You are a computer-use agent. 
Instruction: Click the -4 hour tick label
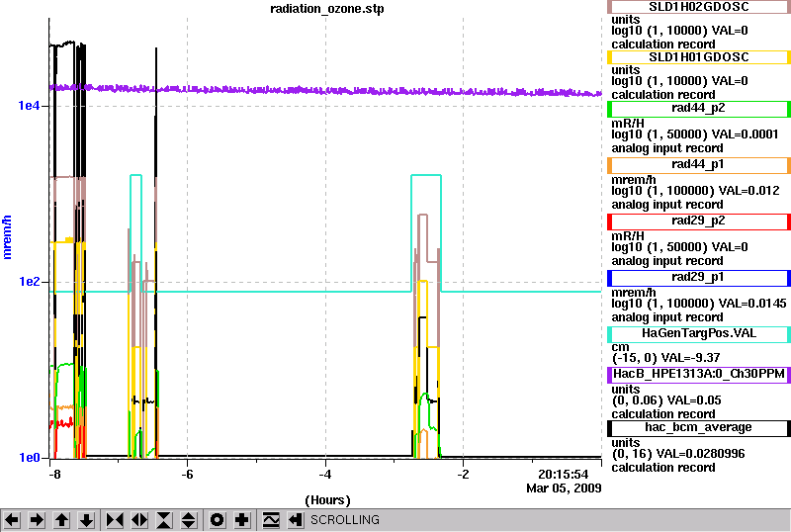coord(325,475)
